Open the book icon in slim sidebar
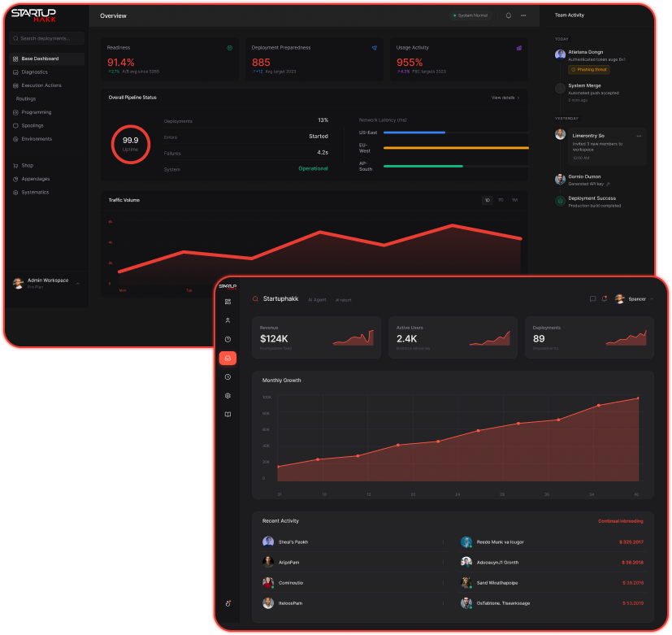This screenshot has width=672, height=635. pyautogui.click(x=228, y=415)
